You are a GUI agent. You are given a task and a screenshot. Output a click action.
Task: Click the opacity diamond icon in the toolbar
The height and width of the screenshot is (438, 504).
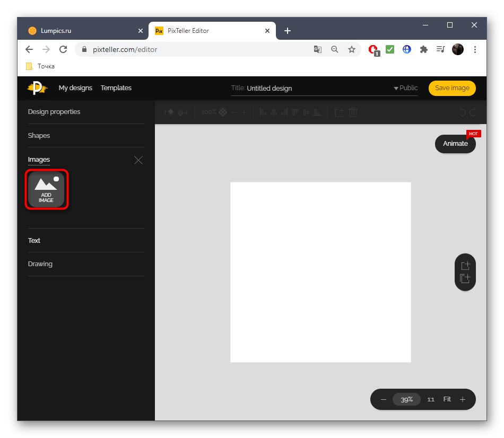coord(222,112)
